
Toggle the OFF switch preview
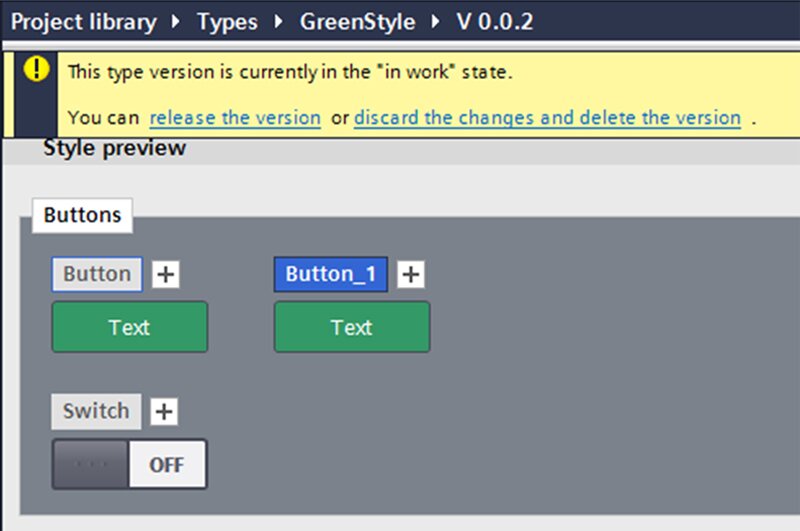[x=130, y=464]
